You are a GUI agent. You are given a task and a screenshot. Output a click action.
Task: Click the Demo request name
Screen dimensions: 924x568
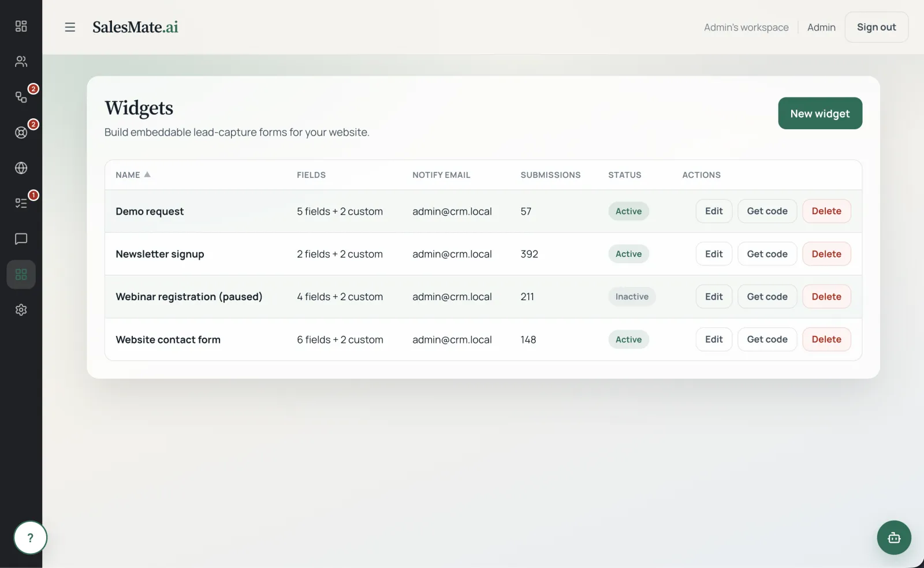click(150, 211)
